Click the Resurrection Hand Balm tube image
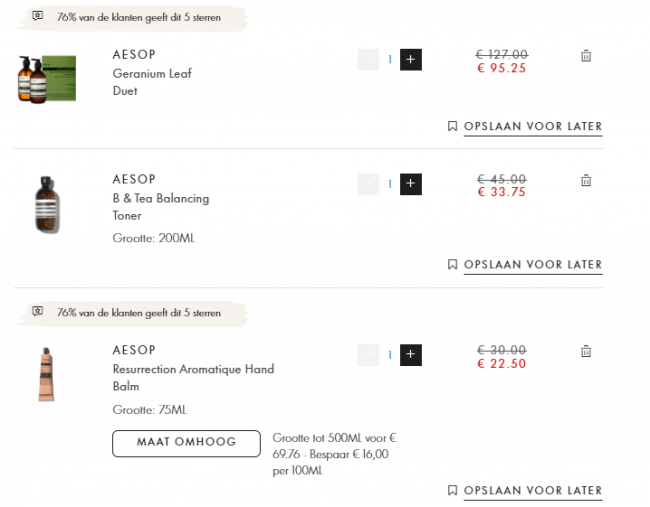 click(47, 374)
